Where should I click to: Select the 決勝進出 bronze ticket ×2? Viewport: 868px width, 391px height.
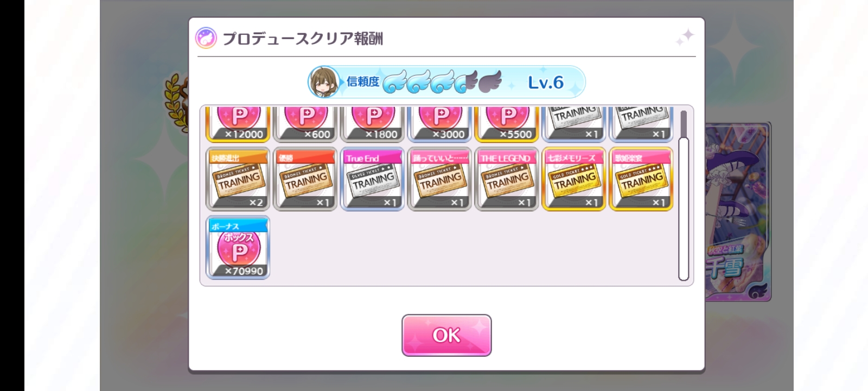point(238,179)
